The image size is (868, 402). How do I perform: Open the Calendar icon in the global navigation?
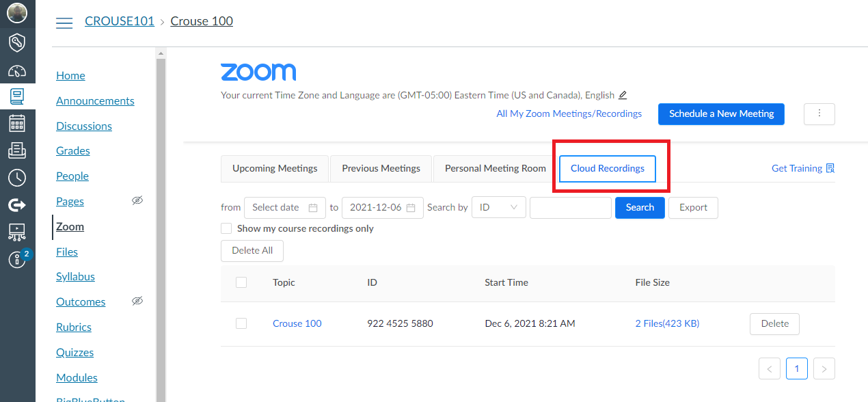tap(17, 123)
